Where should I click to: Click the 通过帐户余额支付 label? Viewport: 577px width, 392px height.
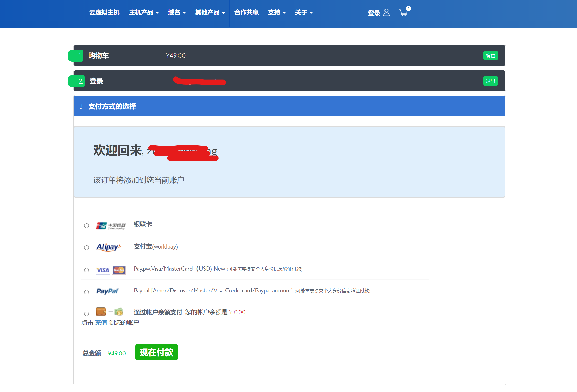pos(158,312)
